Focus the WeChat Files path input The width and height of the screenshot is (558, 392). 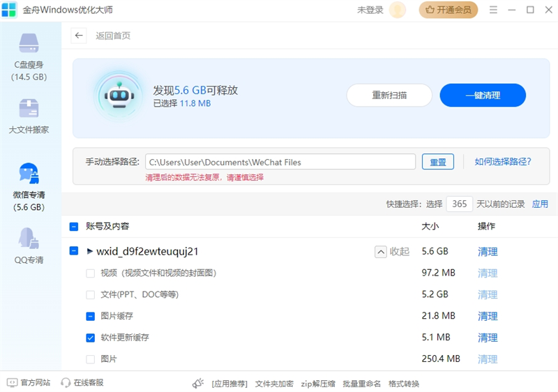coord(280,162)
